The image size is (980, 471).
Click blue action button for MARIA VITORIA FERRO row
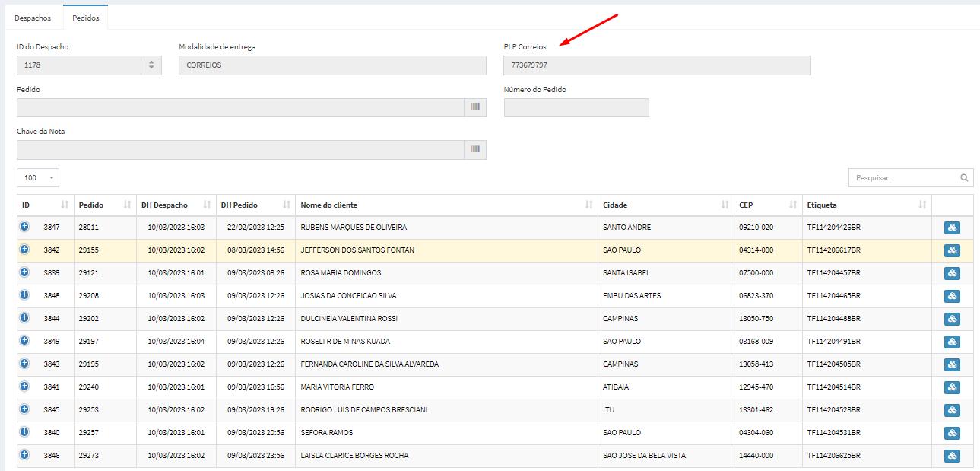click(952, 388)
